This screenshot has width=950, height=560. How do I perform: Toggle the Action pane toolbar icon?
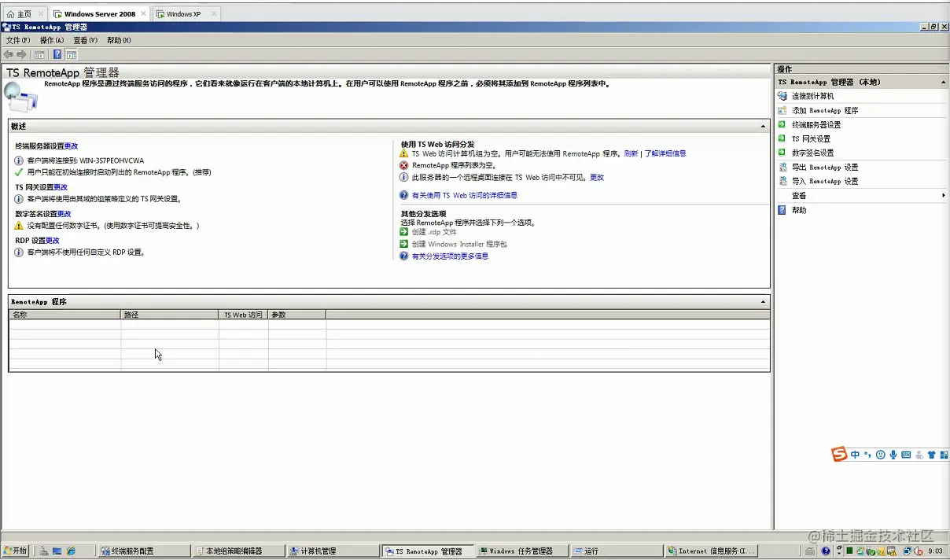(72, 55)
